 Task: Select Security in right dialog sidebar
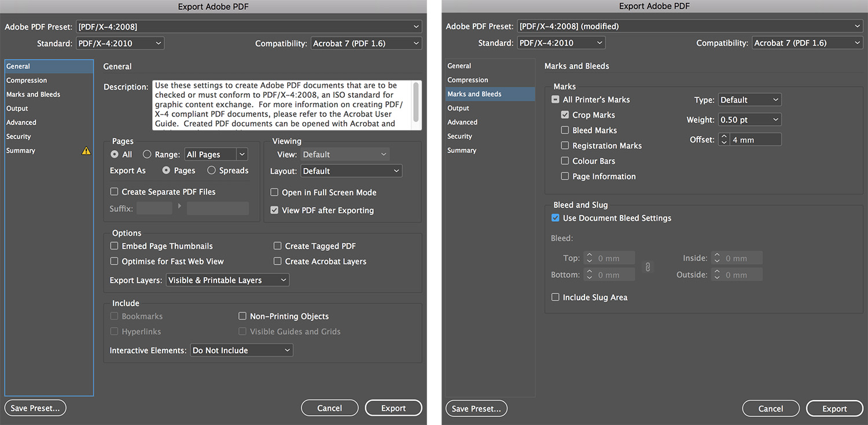[490, 136]
